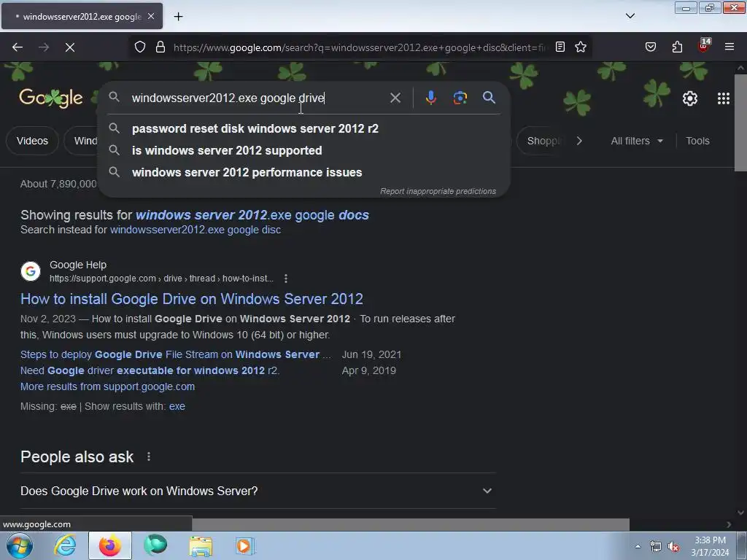Open People also ask options dots
Image resolution: width=747 pixels, height=560 pixels.
click(149, 456)
